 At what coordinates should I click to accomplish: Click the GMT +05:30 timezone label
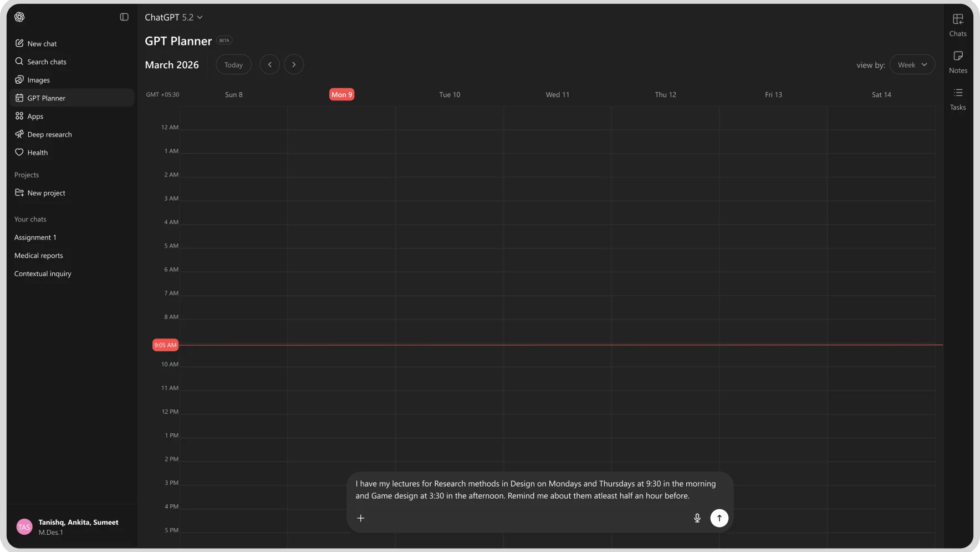(x=162, y=95)
